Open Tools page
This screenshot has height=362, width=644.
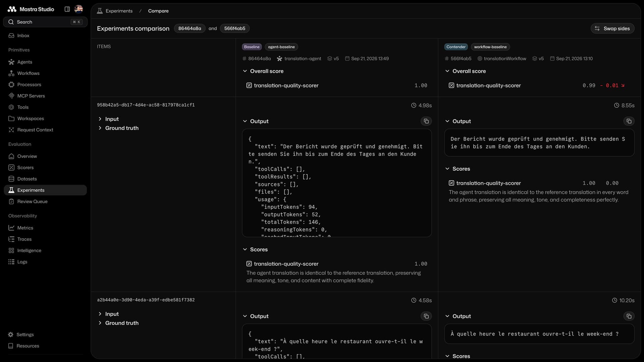tap(45, 107)
